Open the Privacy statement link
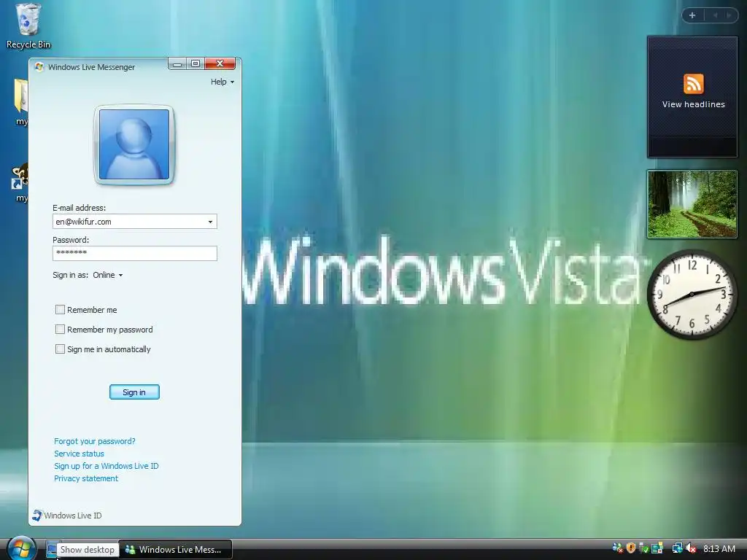The width and height of the screenshot is (747, 560). [86, 478]
